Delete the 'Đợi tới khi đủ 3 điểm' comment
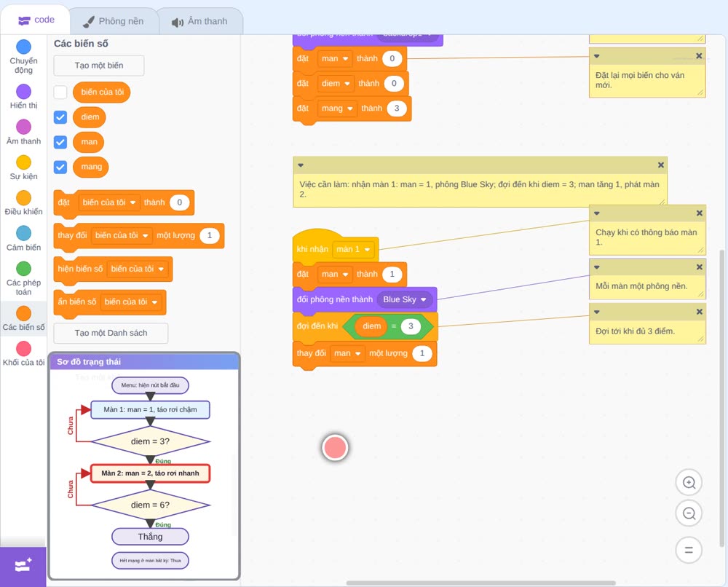728x587 pixels. point(699,312)
